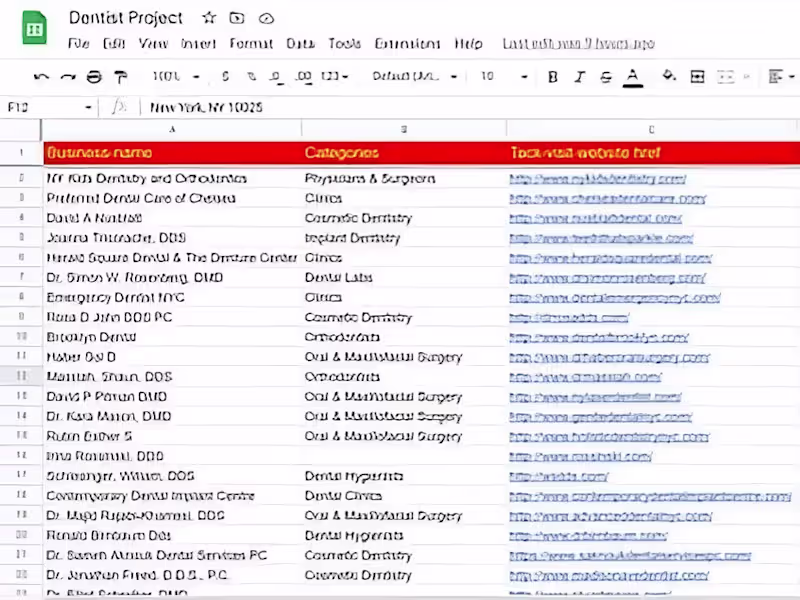Toggle strikethrough formatting
Screen dimensions: 800x600
tap(606, 77)
